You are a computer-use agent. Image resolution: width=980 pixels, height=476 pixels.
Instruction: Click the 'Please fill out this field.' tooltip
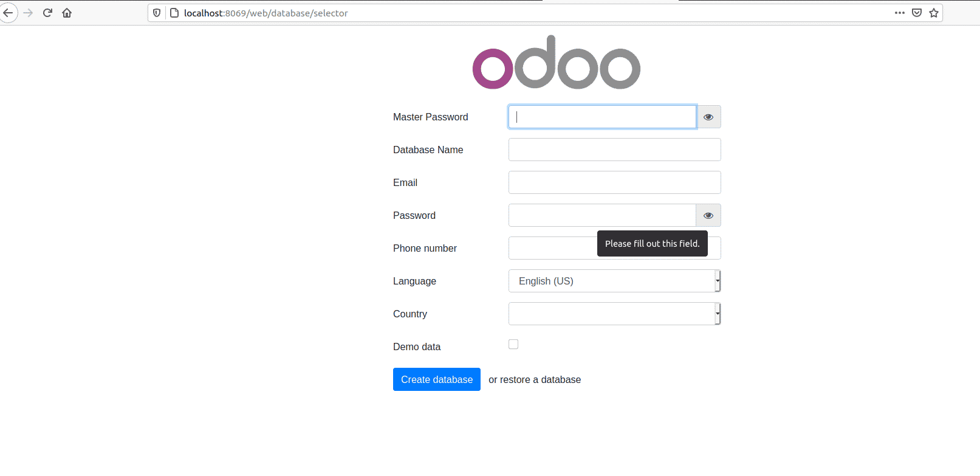coord(653,243)
